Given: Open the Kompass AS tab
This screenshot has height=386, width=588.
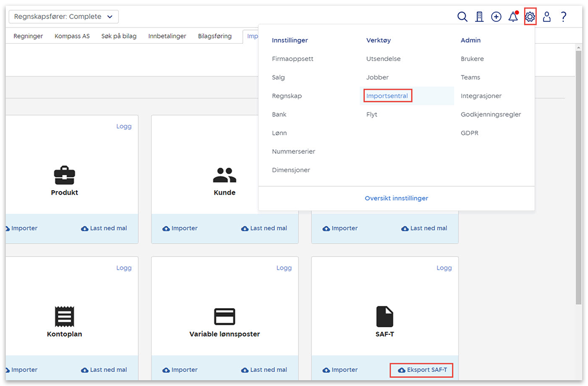Looking at the screenshot, I should pyautogui.click(x=72, y=36).
